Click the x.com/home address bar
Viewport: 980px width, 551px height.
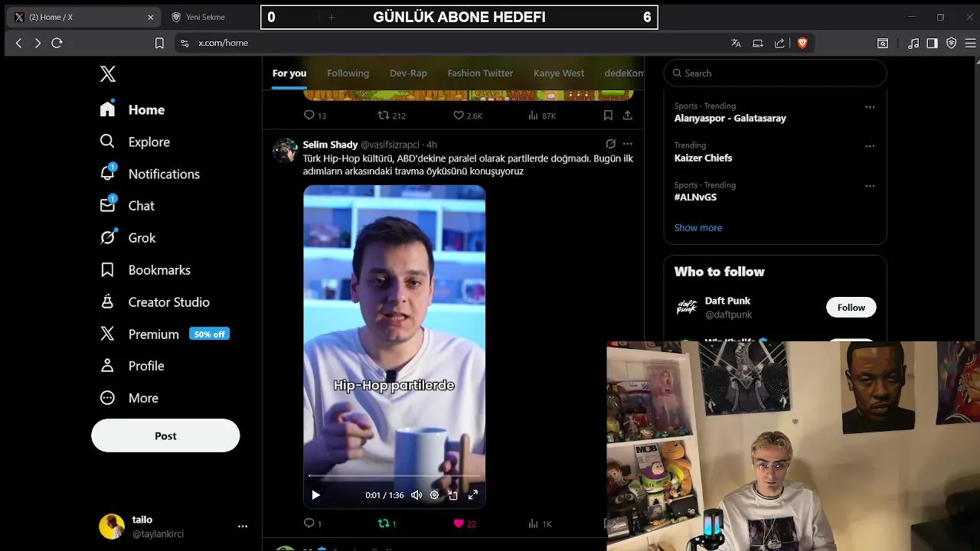[x=452, y=43]
